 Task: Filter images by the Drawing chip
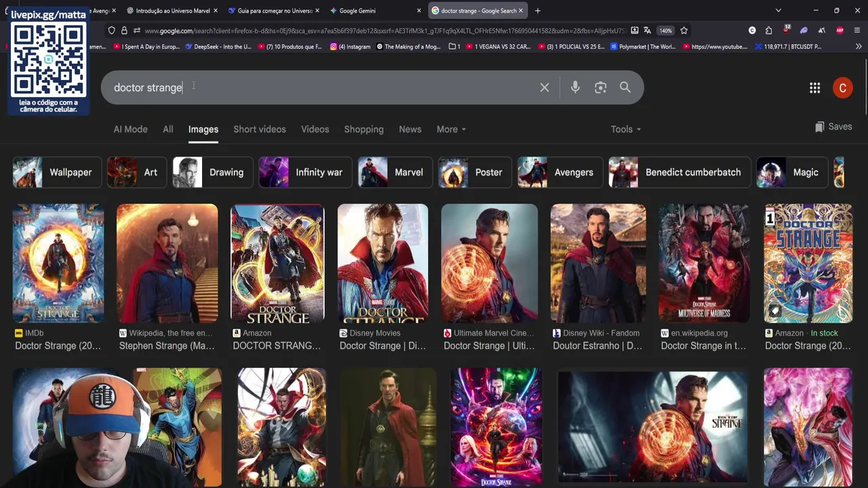[213, 172]
